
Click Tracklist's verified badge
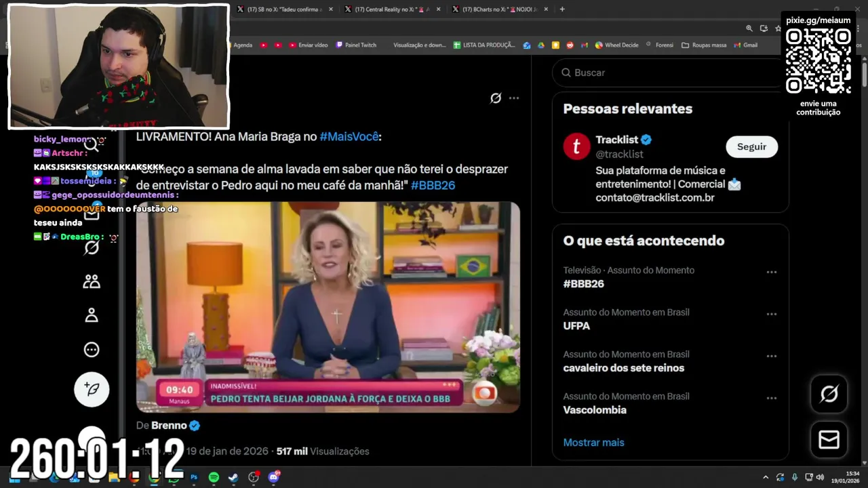coord(646,140)
